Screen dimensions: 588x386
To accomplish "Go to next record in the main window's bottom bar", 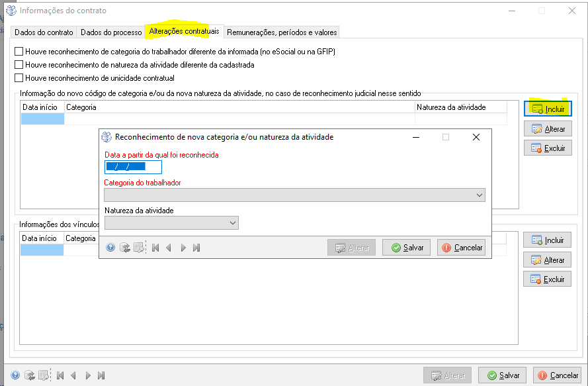I will [x=87, y=375].
